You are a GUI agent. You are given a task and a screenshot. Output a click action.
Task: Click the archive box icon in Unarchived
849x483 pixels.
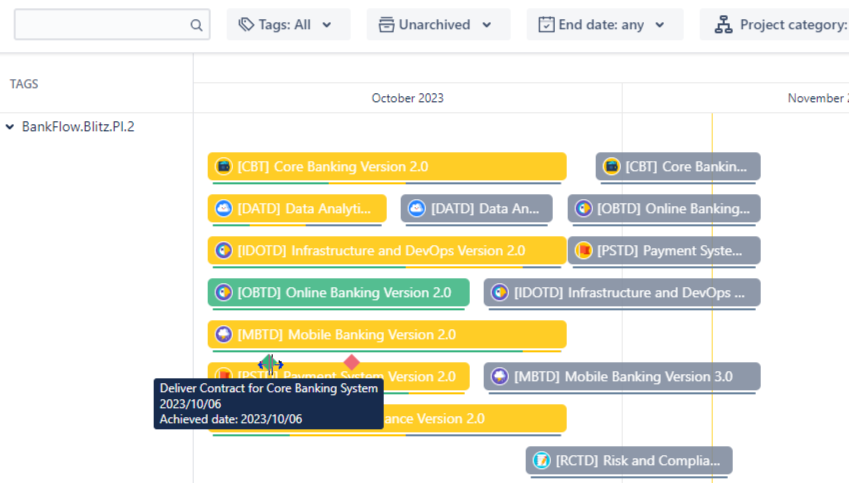coord(386,24)
